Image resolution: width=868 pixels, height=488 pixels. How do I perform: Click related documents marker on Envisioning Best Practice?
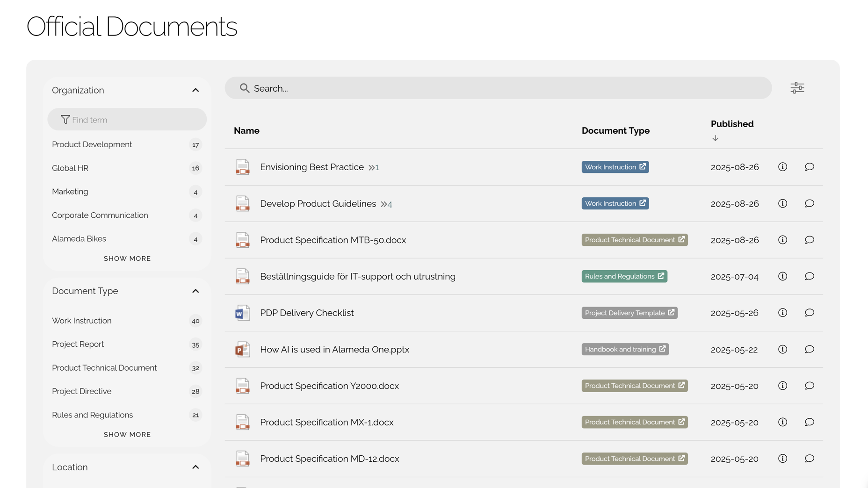[x=374, y=167]
